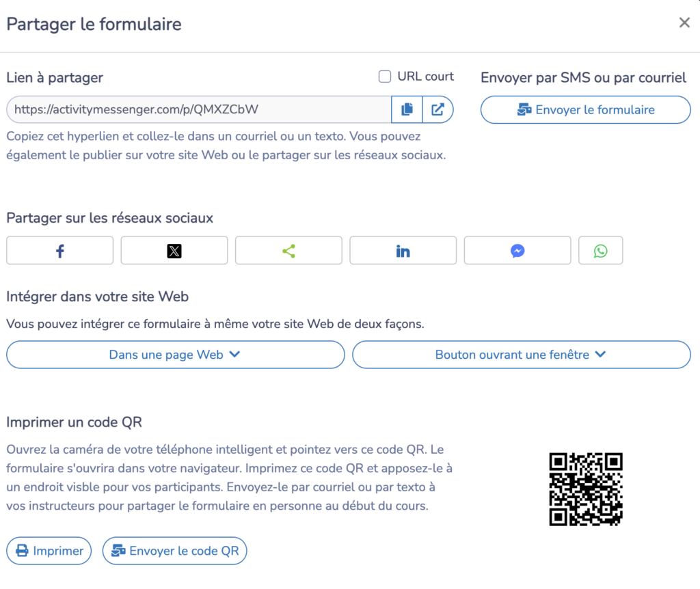Viewport: 700px width, 589px height.
Task: Click the Imprimer button
Action: [x=49, y=551]
